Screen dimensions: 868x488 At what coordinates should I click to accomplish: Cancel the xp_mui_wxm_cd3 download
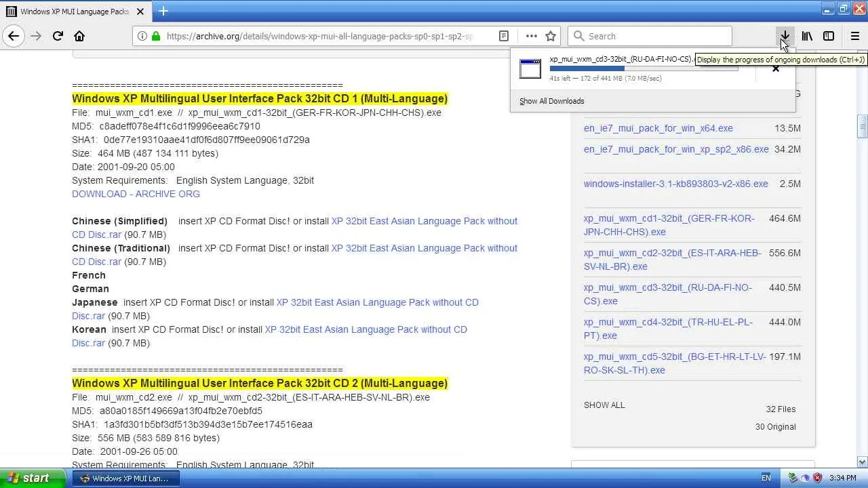[x=776, y=68]
